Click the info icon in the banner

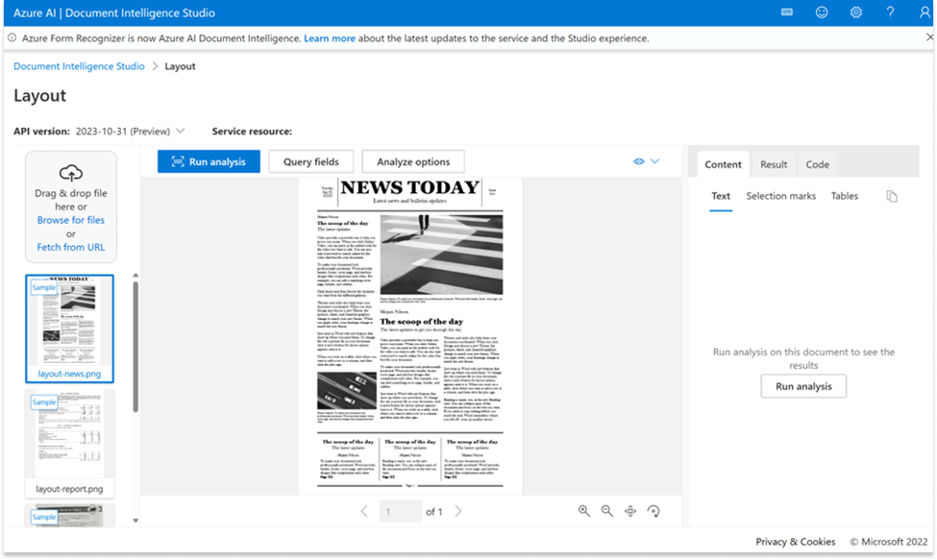point(12,37)
